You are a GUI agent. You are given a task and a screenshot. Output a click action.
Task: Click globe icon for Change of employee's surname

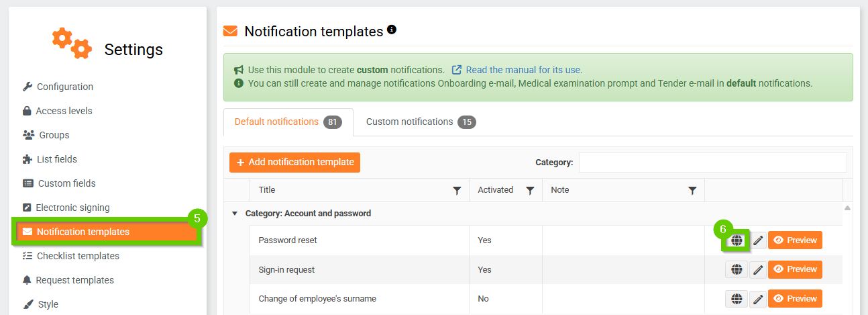pos(737,299)
